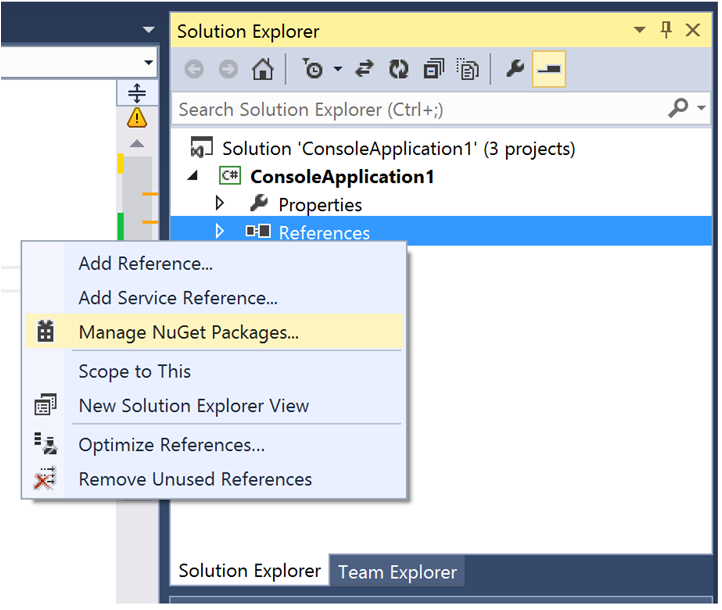
Task: Toggle the auto-hide pin for Solution Explorer
Action: click(666, 31)
